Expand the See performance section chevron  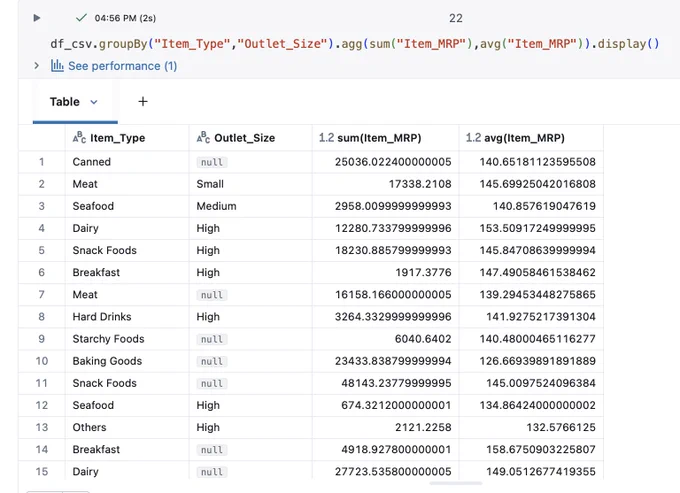(37, 65)
